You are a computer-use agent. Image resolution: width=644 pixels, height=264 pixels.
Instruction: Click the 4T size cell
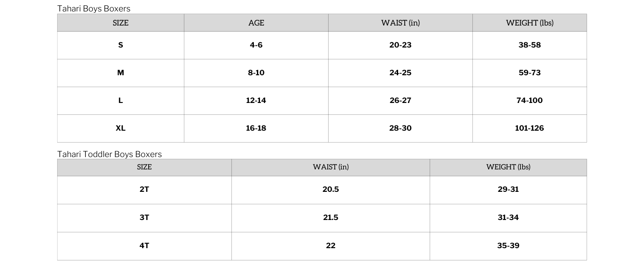[x=144, y=246]
